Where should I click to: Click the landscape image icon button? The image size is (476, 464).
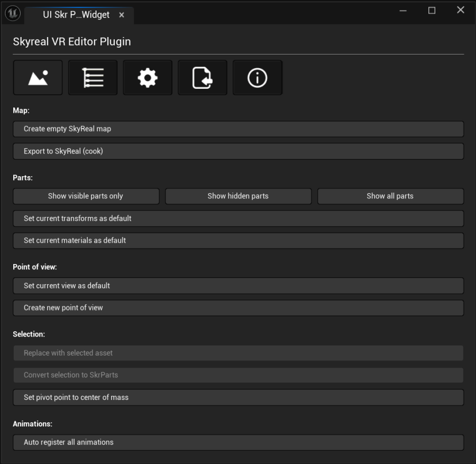[38, 78]
